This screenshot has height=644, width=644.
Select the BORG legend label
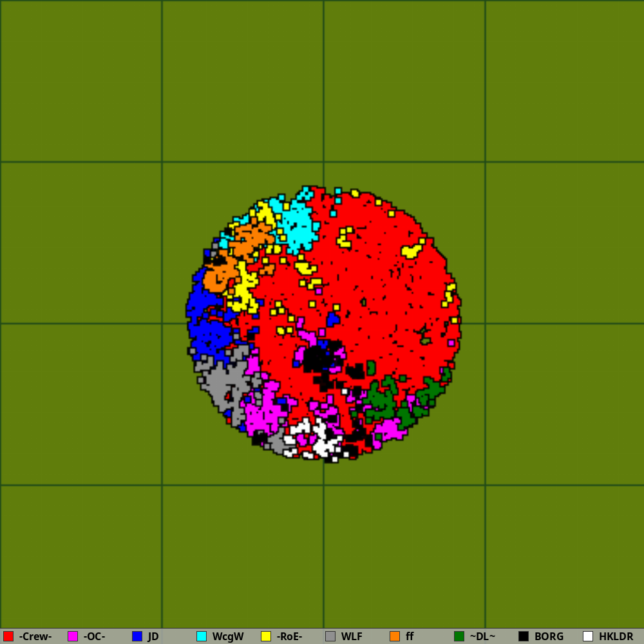pyautogui.click(x=549, y=637)
